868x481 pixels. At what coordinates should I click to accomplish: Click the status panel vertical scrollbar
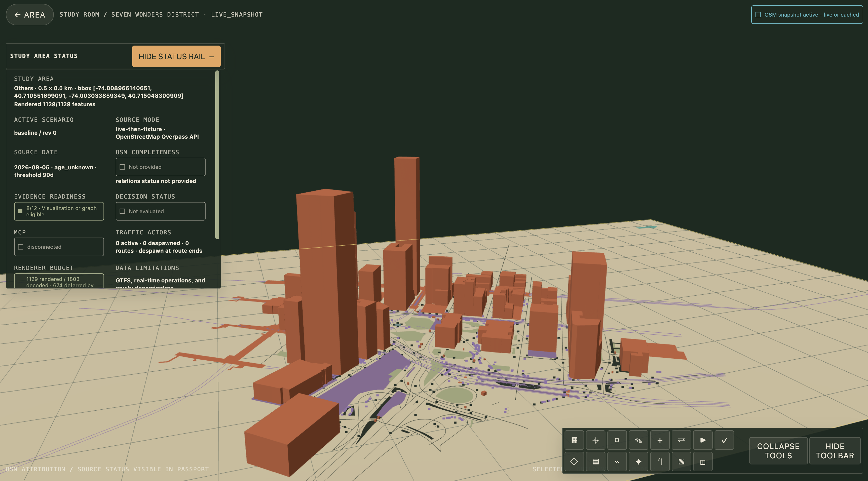pos(217,155)
